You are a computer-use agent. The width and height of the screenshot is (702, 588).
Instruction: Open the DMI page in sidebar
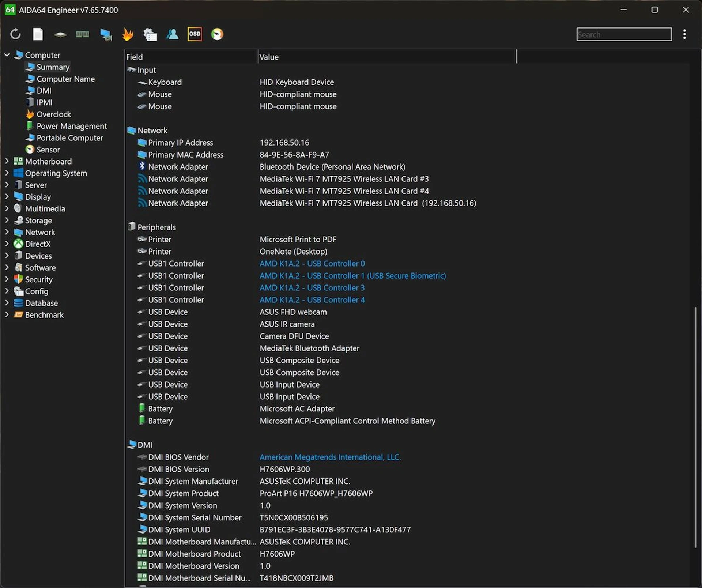pos(39,90)
